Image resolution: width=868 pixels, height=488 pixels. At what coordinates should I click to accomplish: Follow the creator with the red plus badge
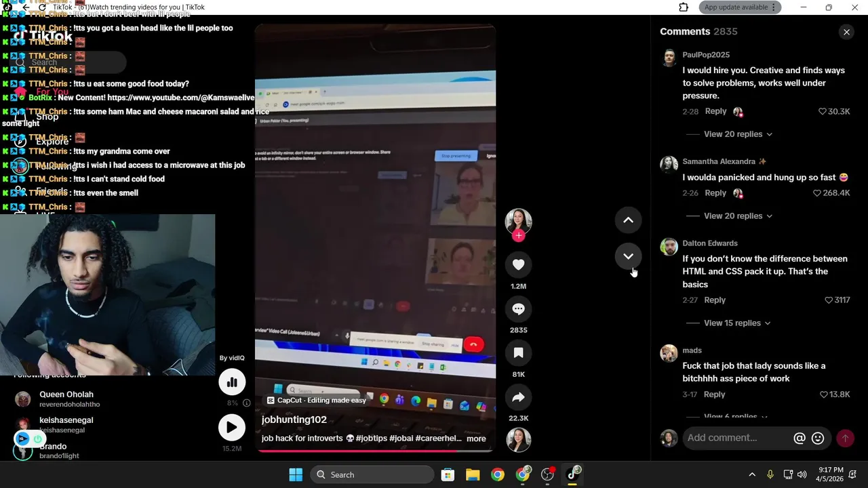(518, 235)
